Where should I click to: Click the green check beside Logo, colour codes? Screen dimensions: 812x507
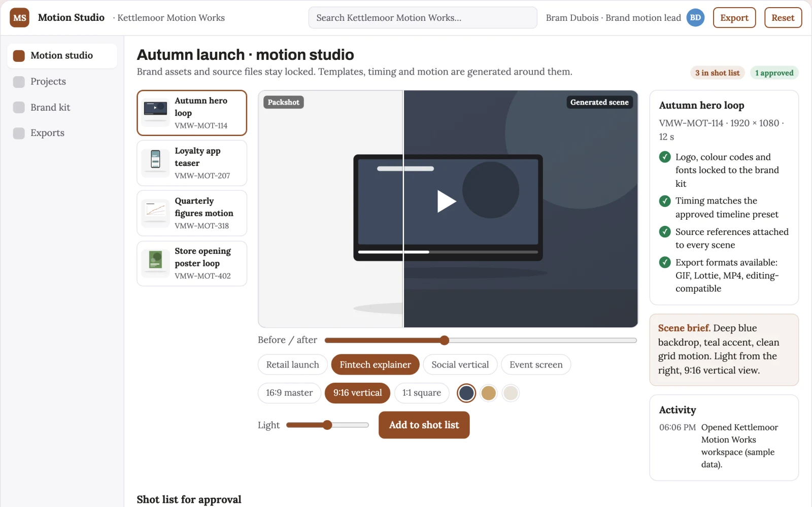tap(665, 157)
